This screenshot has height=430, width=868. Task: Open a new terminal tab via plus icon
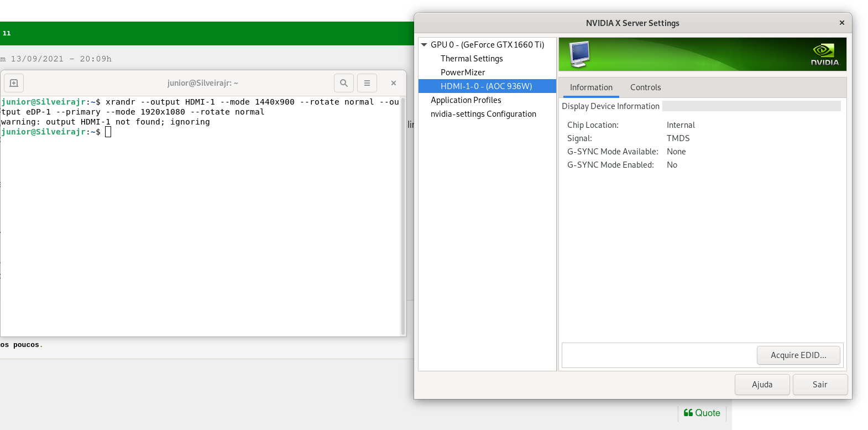(14, 83)
